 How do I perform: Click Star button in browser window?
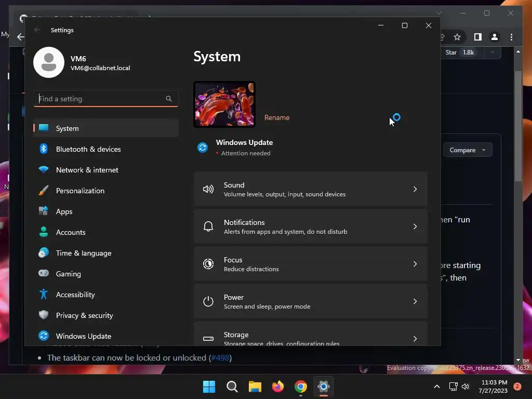click(460, 52)
